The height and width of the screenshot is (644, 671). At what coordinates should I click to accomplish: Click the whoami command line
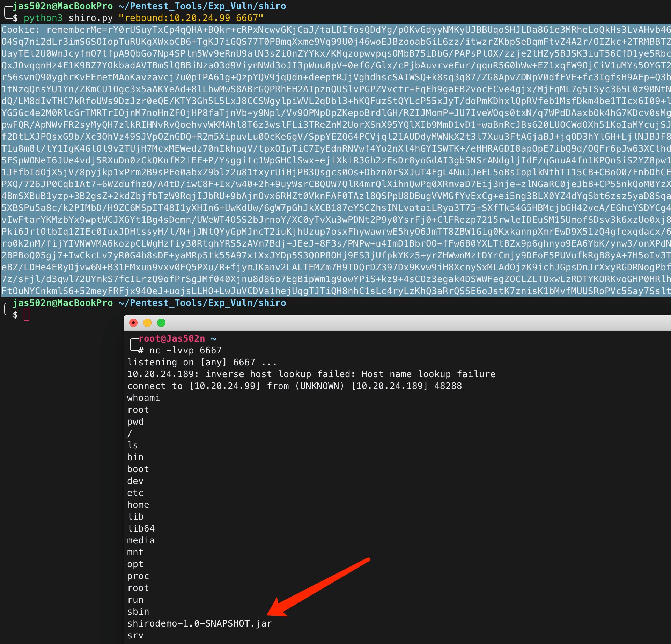[x=143, y=398]
